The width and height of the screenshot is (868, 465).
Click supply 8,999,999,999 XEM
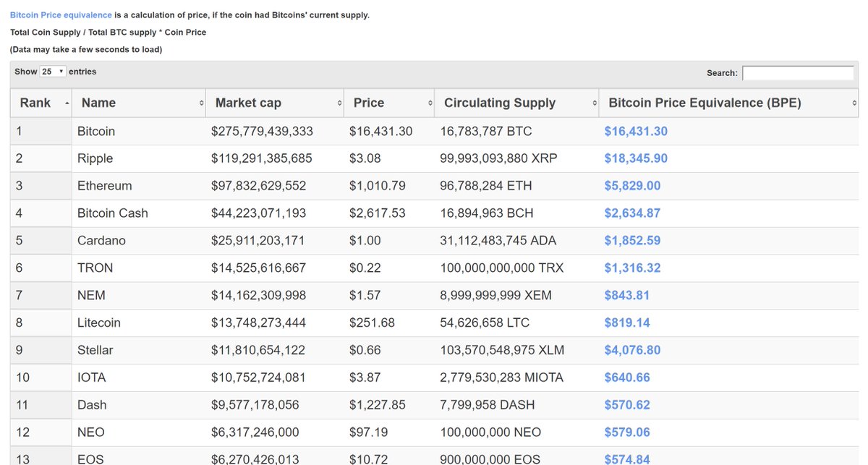coord(496,295)
